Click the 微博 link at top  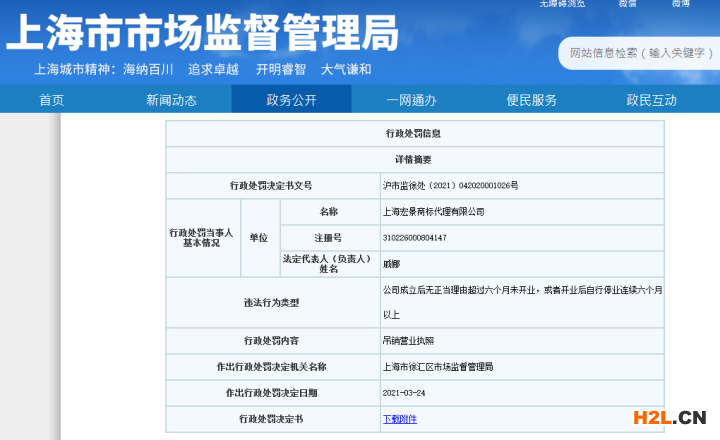click(x=681, y=4)
